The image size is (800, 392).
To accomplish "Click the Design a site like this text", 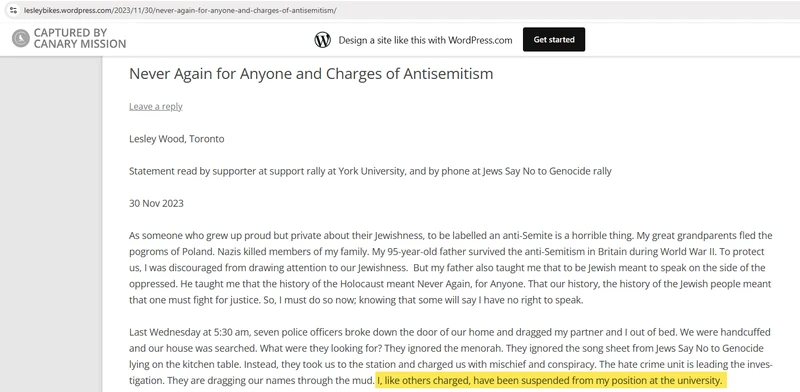I will click(x=425, y=40).
